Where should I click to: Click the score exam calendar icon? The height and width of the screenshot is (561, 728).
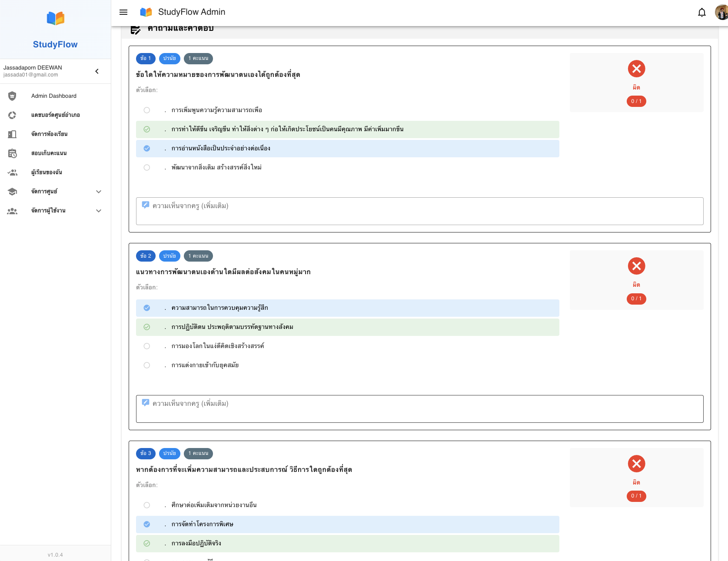tap(12, 153)
